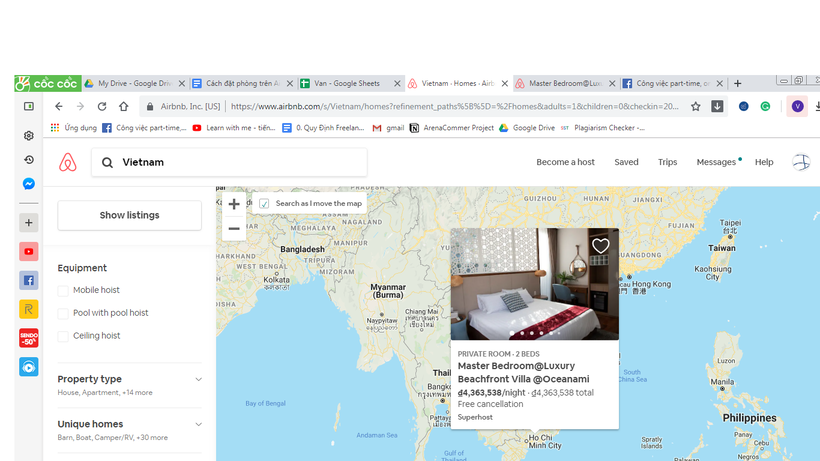Open the Saved link
The image size is (820, 461).
(x=626, y=162)
